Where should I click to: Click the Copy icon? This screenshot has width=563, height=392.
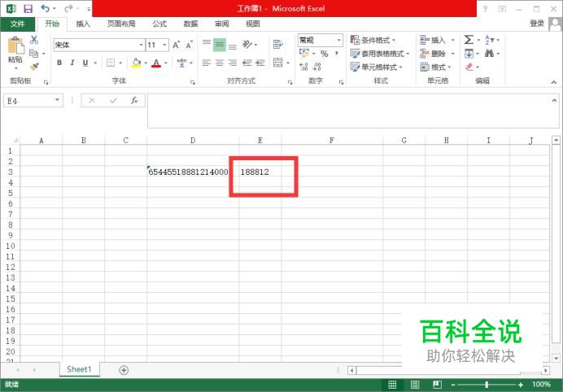point(34,54)
